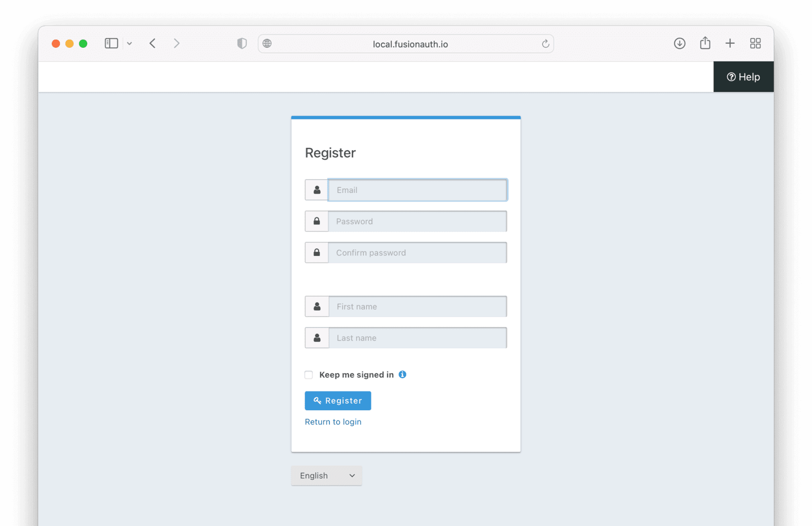Go back with the browser back arrow
Screen dimensions: 812x526
point(152,44)
